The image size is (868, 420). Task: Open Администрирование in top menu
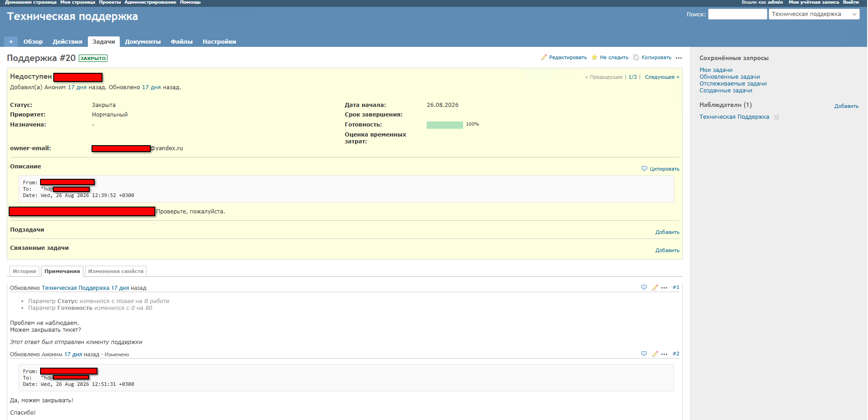(x=150, y=2)
